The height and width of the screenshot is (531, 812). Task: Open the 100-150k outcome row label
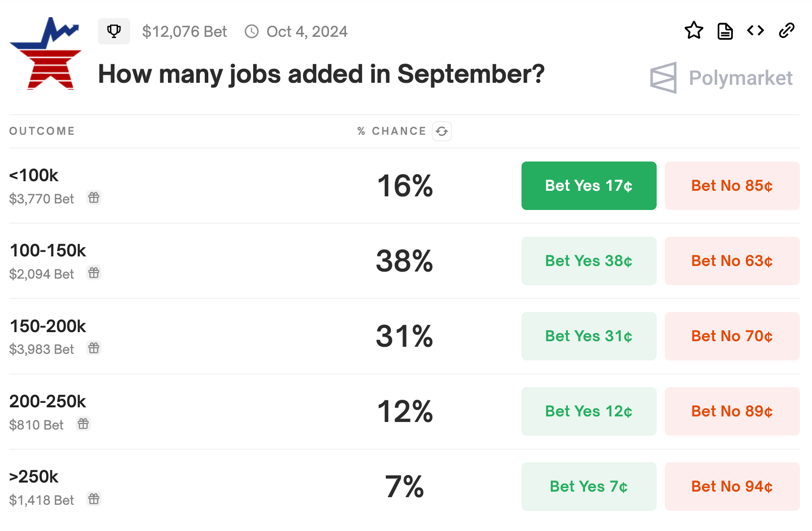pyautogui.click(x=48, y=250)
